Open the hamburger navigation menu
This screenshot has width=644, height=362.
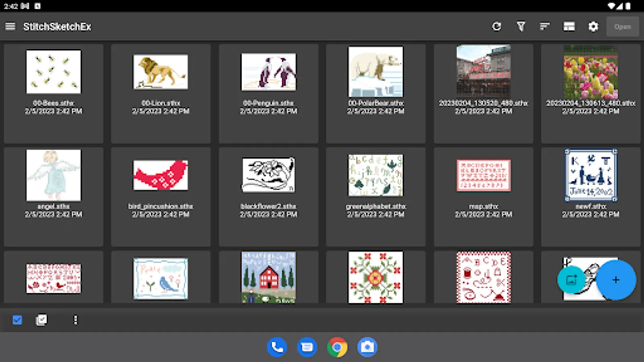(10, 27)
